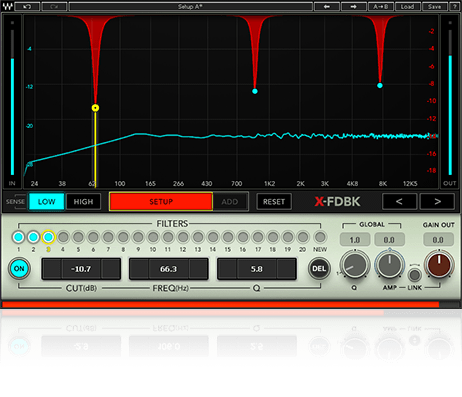Click the Global Q knob

point(355,265)
